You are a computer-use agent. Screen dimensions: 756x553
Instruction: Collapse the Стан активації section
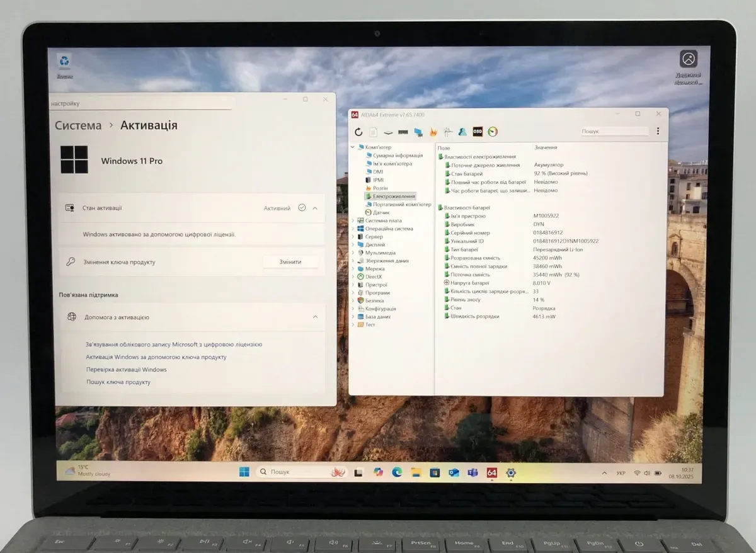click(315, 208)
